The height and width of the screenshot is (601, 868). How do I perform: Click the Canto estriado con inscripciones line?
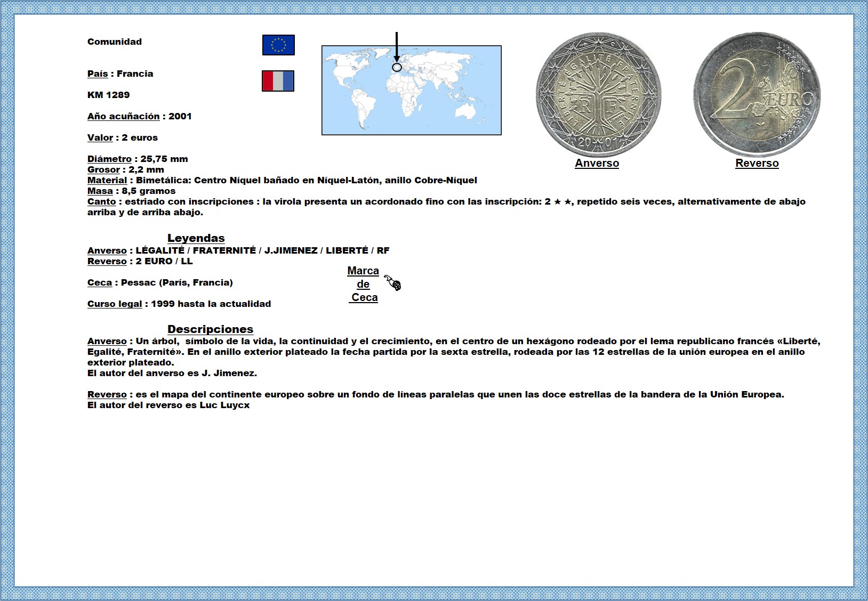(446, 207)
